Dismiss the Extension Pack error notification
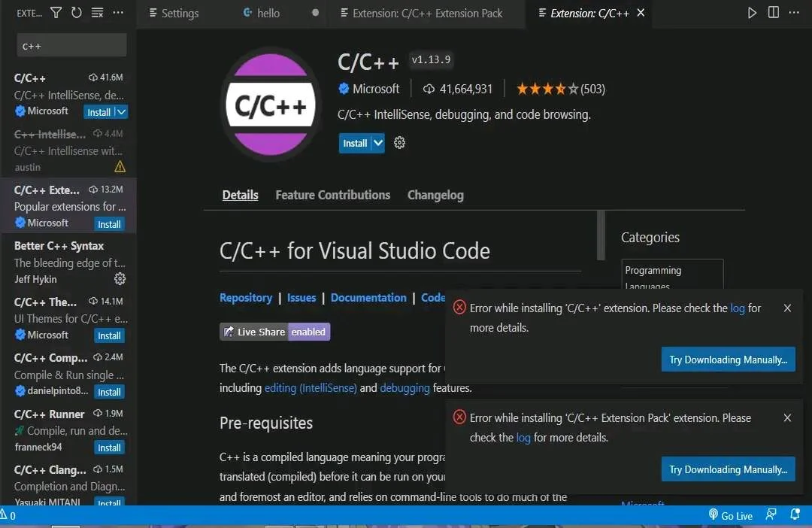812x528 pixels. [787, 417]
